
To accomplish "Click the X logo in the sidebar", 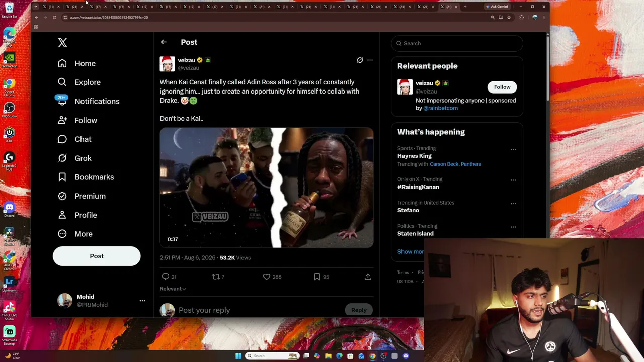I will pos(62,43).
